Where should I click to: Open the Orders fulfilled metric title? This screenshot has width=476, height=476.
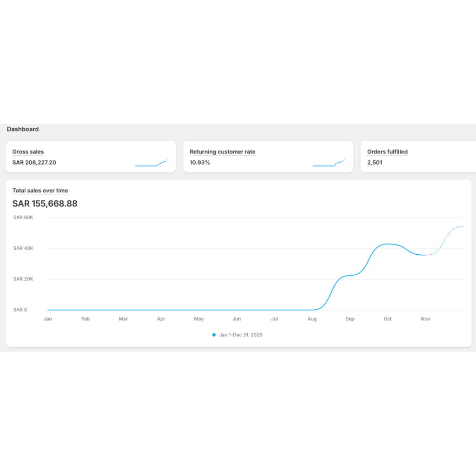387,152
